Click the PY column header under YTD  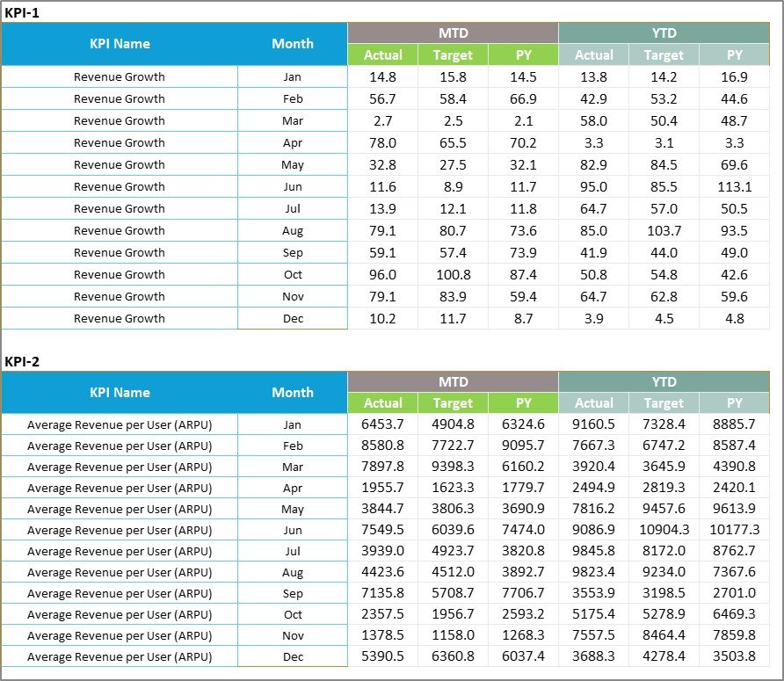tap(735, 54)
